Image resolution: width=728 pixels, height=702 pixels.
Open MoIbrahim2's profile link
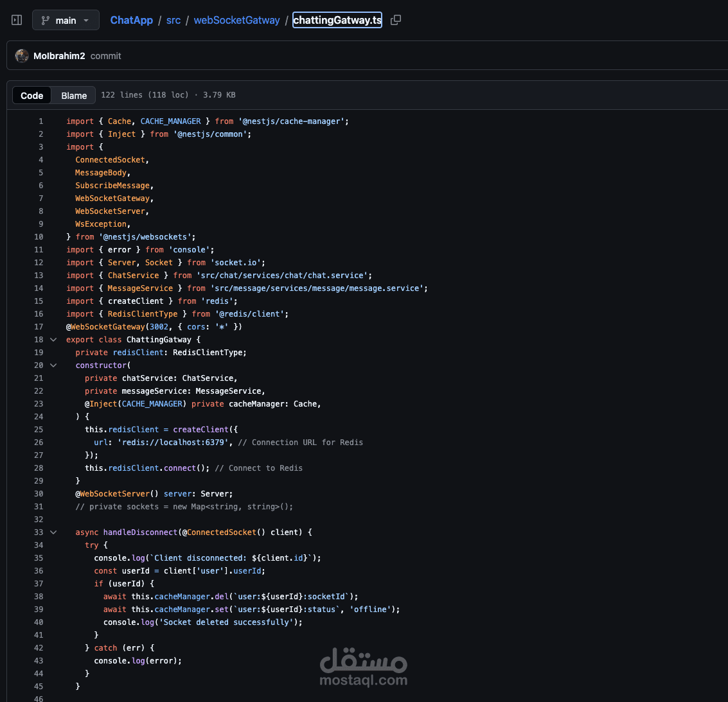pyautogui.click(x=59, y=56)
